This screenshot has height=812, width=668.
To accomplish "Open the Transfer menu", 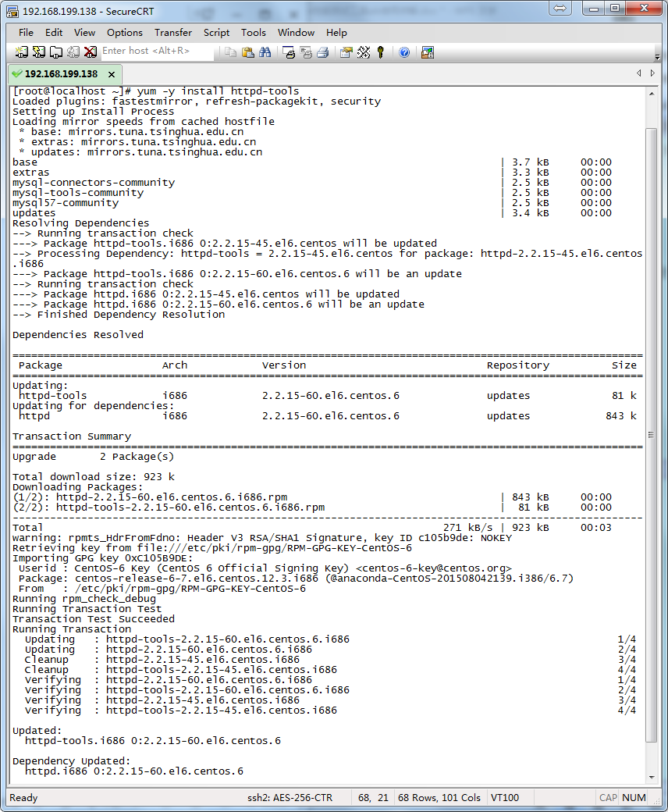I will (172, 33).
